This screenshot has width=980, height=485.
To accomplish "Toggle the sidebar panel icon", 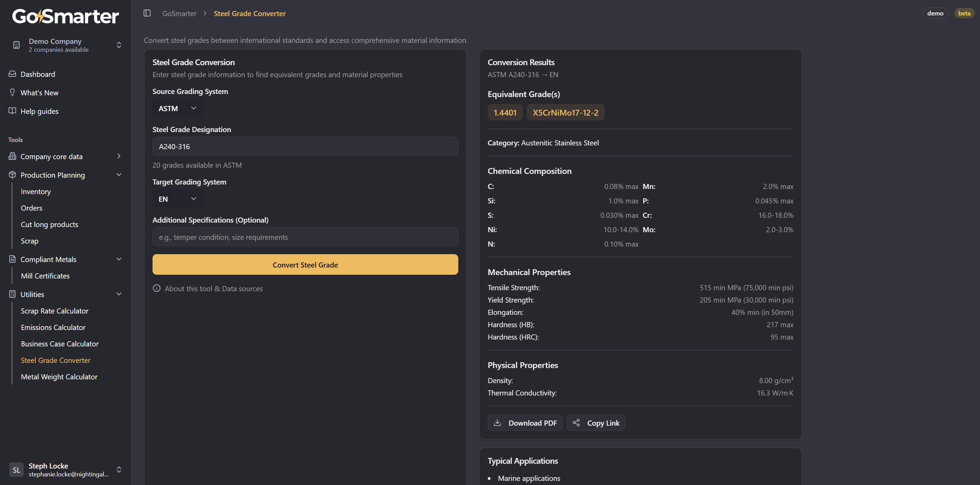I will (147, 13).
